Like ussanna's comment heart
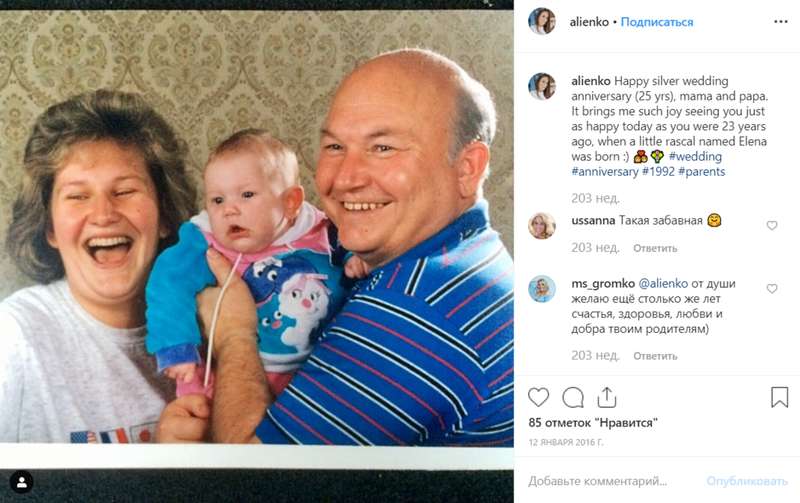 pos(771,225)
